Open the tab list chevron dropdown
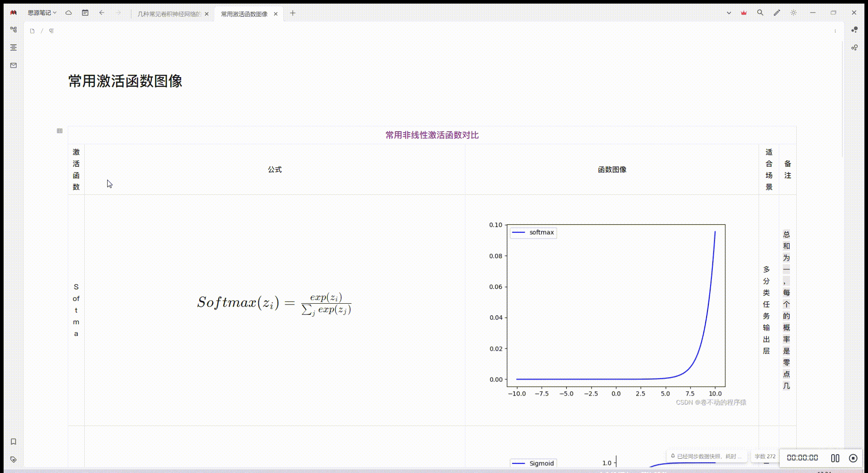The image size is (868, 473). point(728,13)
